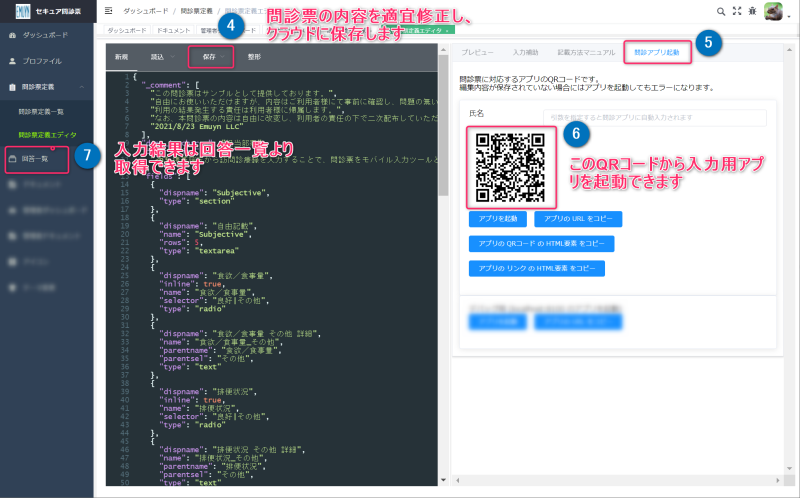
Task: Select the 問診アプリ起動 tab
Action: click(x=657, y=53)
